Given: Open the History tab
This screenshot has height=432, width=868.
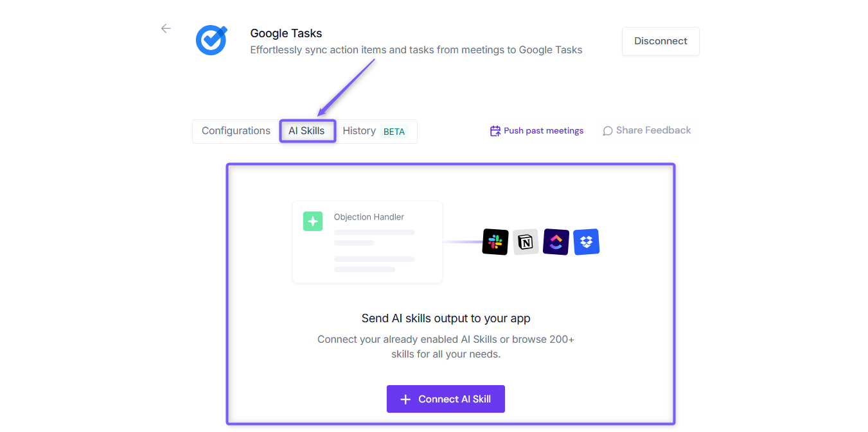Looking at the screenshot, I should pyautogui.click(x=359, y=131).
